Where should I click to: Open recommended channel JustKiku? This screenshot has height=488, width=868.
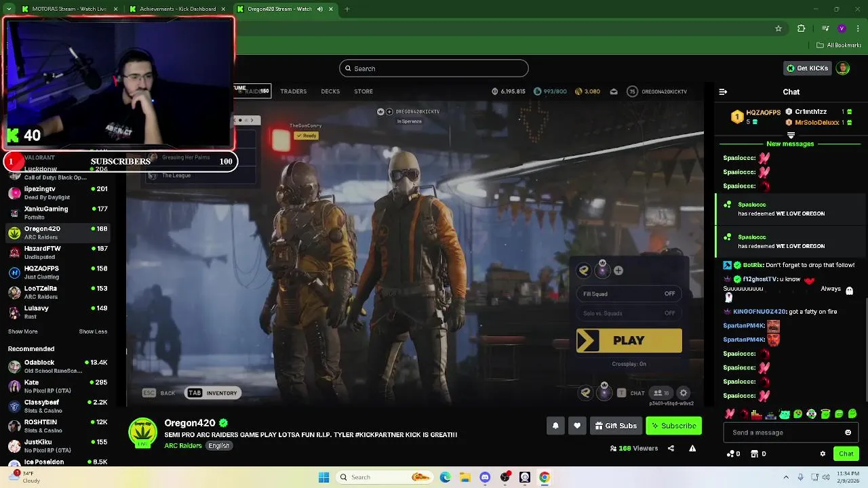point(58,445)
